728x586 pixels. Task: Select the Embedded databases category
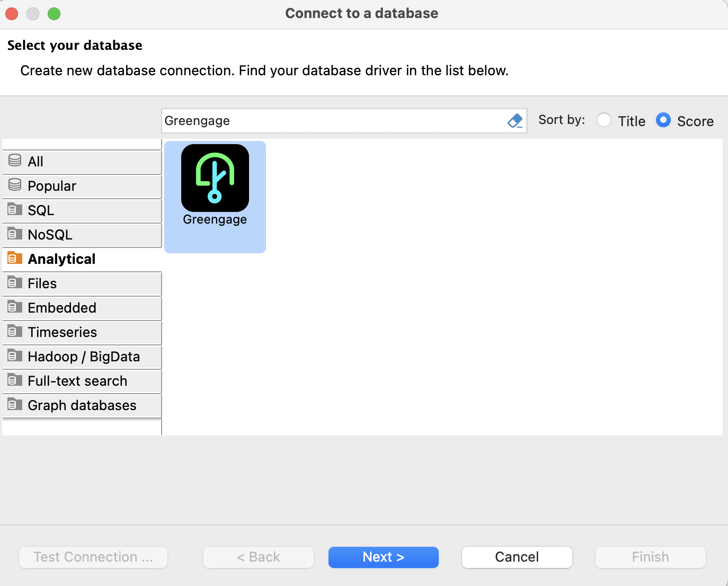61,308
